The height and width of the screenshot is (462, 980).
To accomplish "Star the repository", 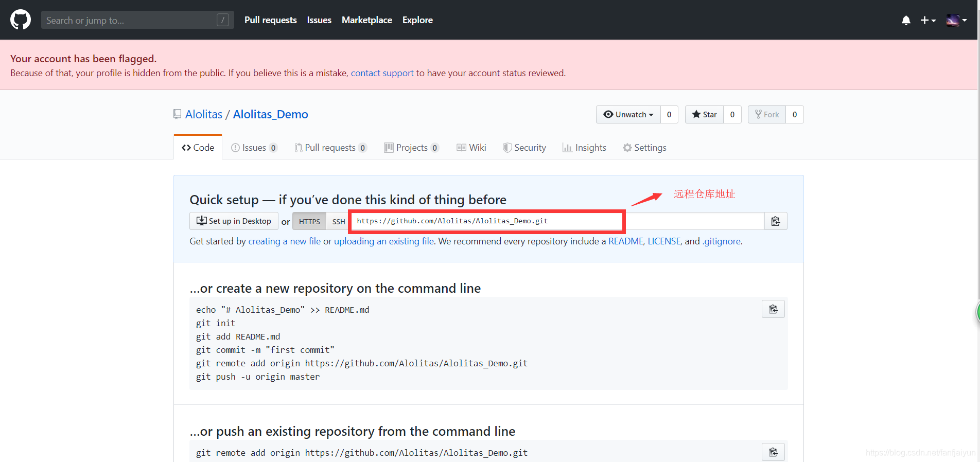I will point(704,114).
